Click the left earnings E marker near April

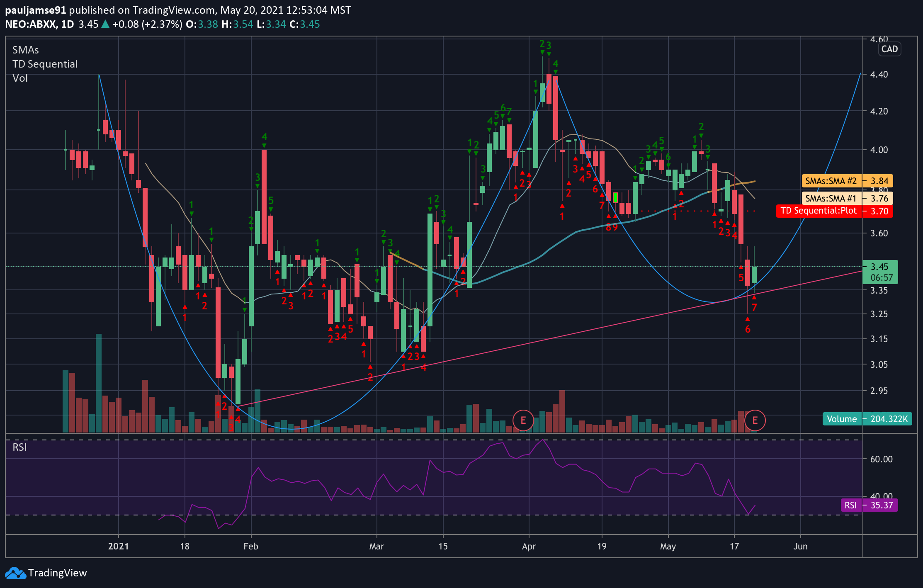coord(523,420)
